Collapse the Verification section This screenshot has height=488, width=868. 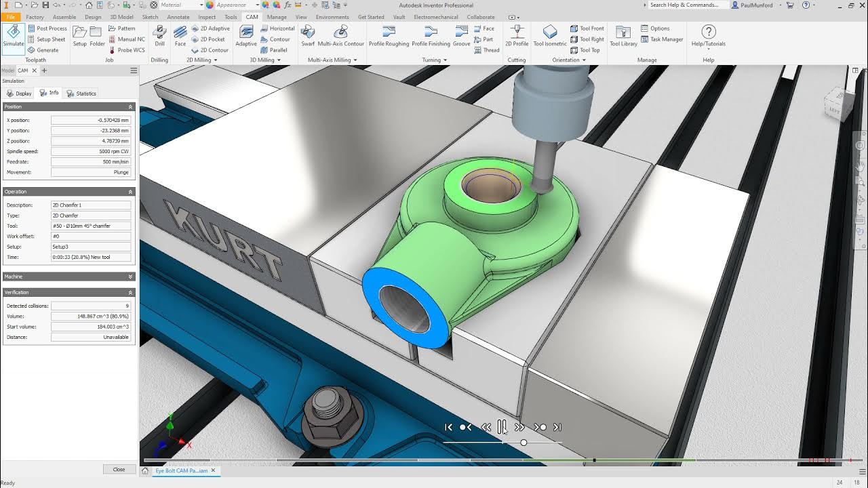click(130, 293)
